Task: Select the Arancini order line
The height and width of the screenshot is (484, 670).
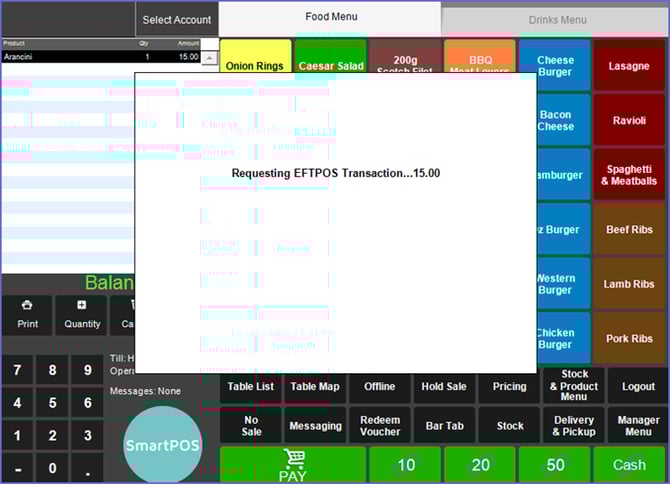Action: [x=100, y=58]
